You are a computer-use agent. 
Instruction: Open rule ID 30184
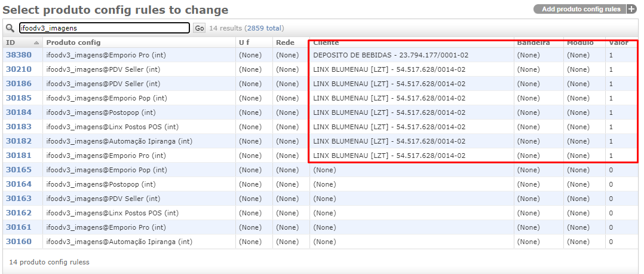pyautogui.click(x=19, y=112)
